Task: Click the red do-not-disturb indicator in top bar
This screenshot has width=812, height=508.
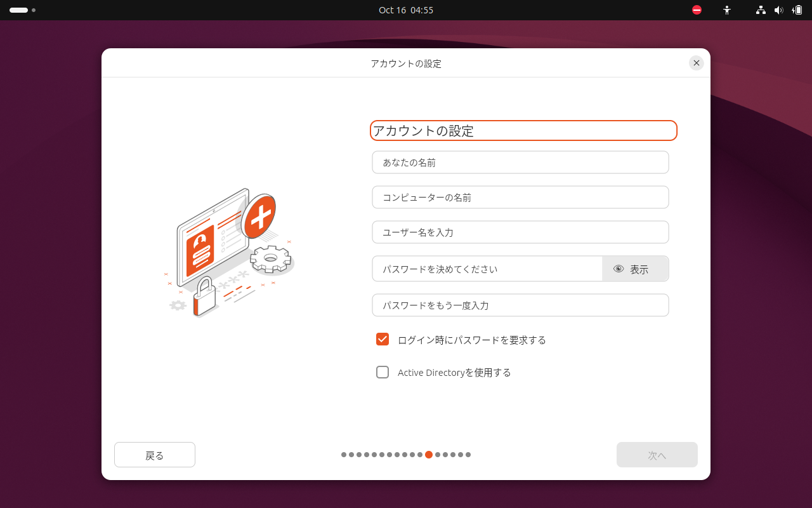Action: pyautogui.click(x=697, y=10)
